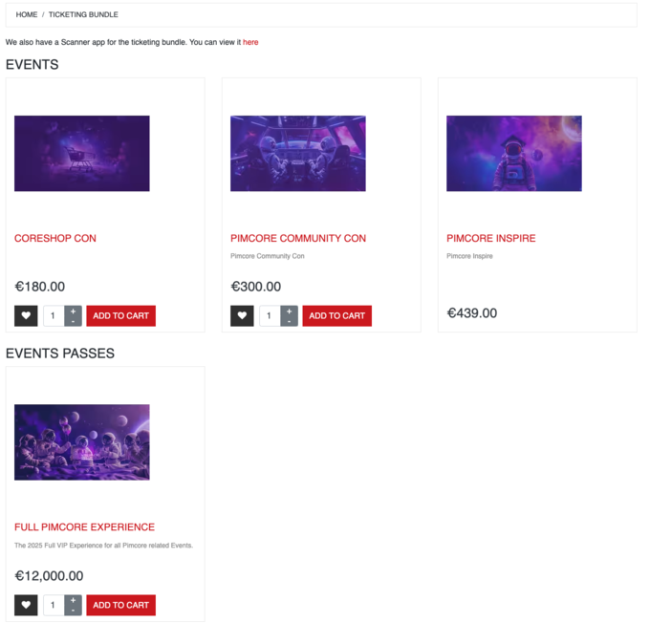Increase Full Pimcore Experience quantity
The width and height of the screenshot is (650, 644).
73,600
